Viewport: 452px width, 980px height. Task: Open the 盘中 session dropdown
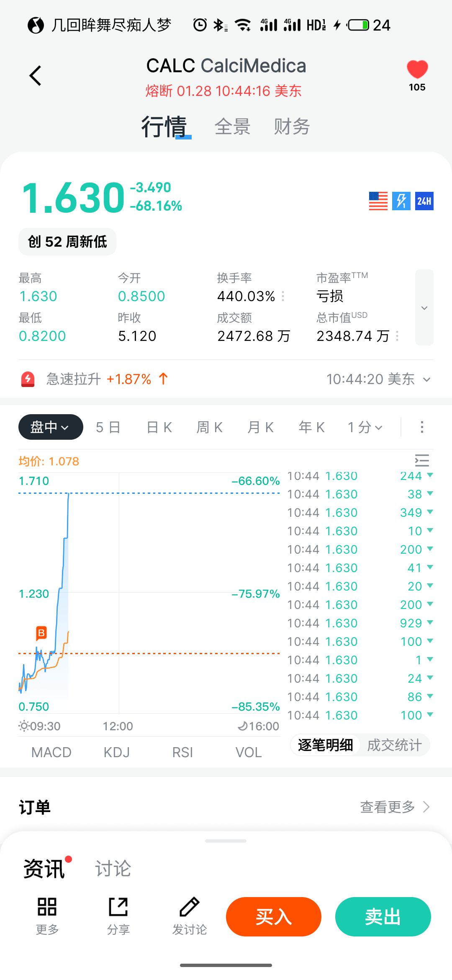[51, 427]
